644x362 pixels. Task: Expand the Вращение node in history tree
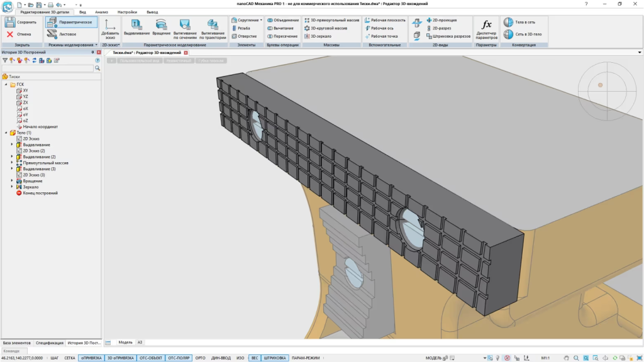tap(12, 181)
